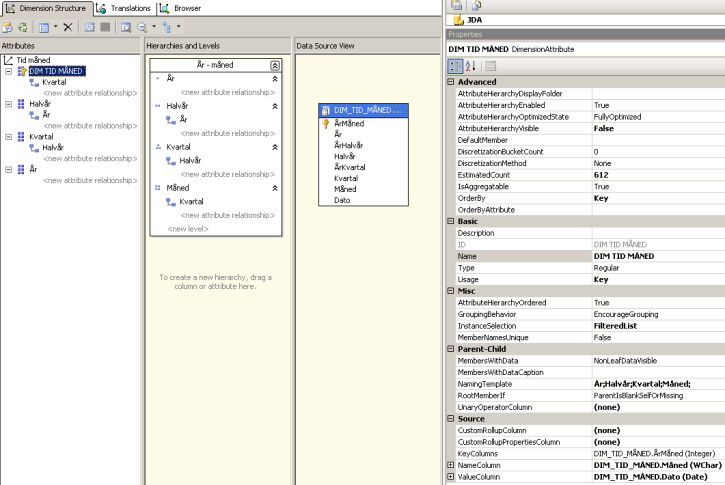Click the EstimatedCount value 612
This screenshot has height=485, width=725.
coord(658,175)
